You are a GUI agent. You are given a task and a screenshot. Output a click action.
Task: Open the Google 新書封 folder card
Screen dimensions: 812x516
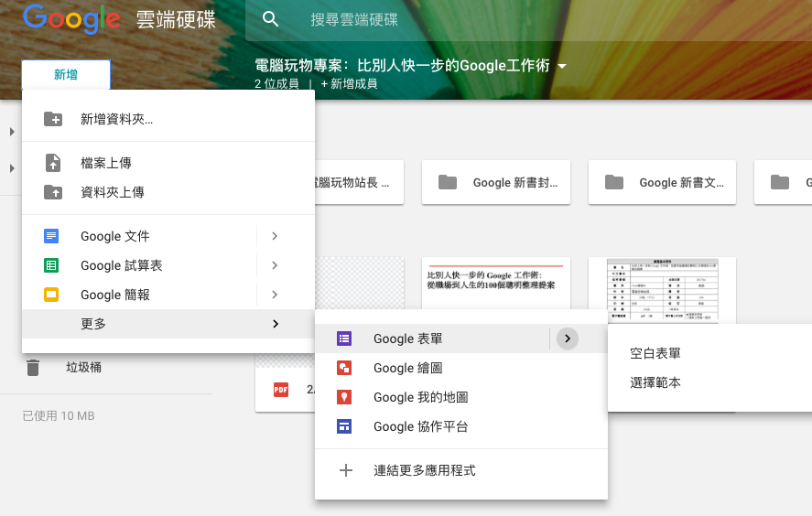(496, 182)
